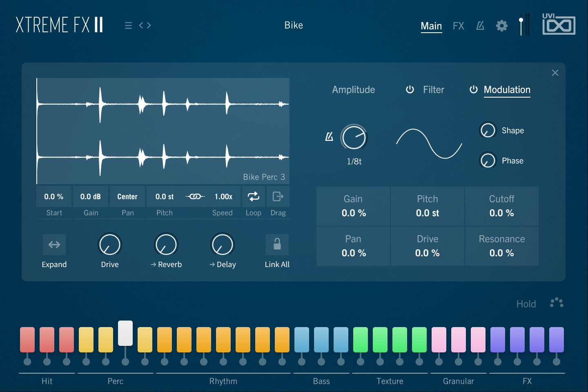
Task: Click the modulation Pitch 0.0 st cell
Action: click(x=428, y=206)
